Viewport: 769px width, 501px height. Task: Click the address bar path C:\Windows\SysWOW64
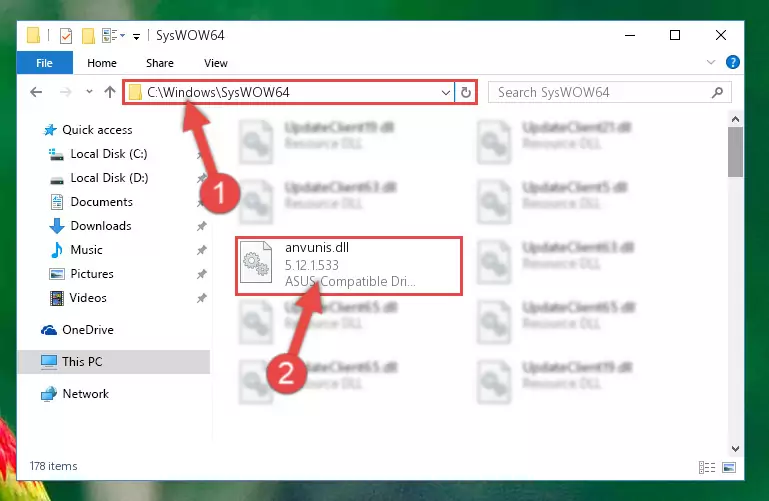click(218, 92)
